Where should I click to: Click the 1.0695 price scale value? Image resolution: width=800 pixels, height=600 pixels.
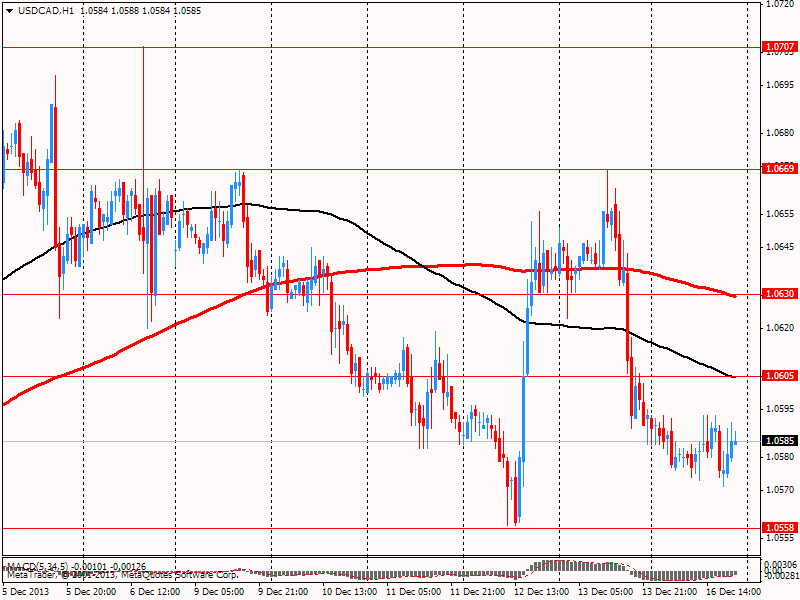(x=781, y=85)
